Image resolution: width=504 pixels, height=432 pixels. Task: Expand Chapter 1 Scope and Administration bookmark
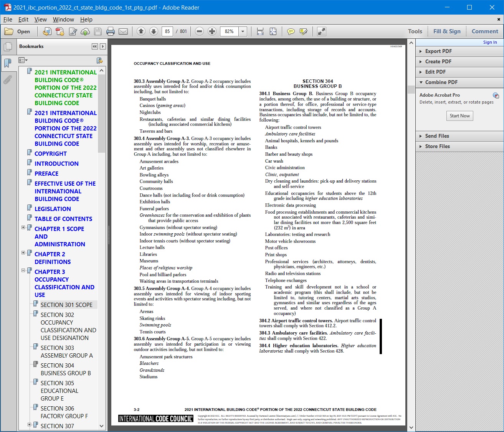point(23,228)
